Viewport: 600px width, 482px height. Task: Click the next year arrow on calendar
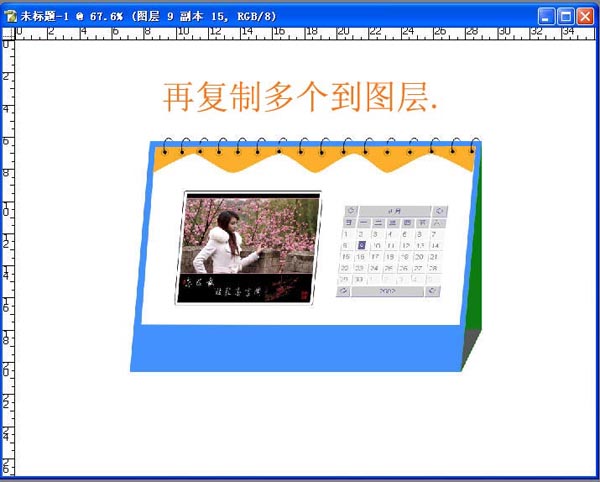tap(432, 291)
